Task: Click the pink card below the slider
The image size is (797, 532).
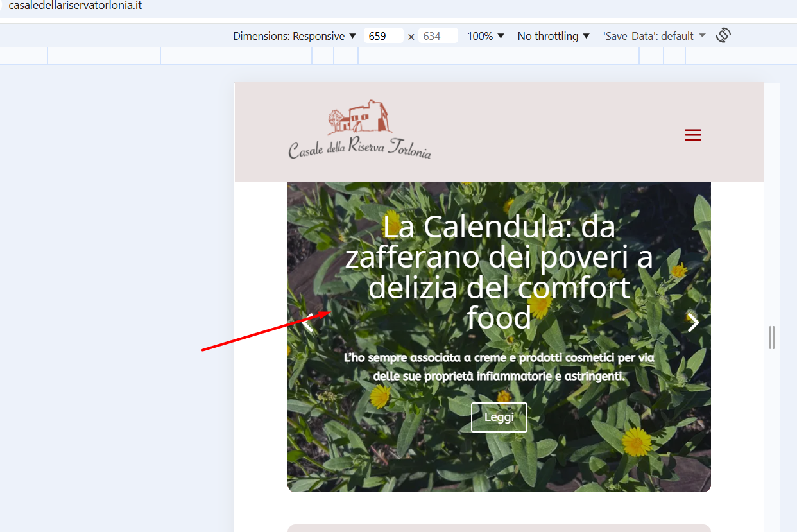Action: click(499, 528)
